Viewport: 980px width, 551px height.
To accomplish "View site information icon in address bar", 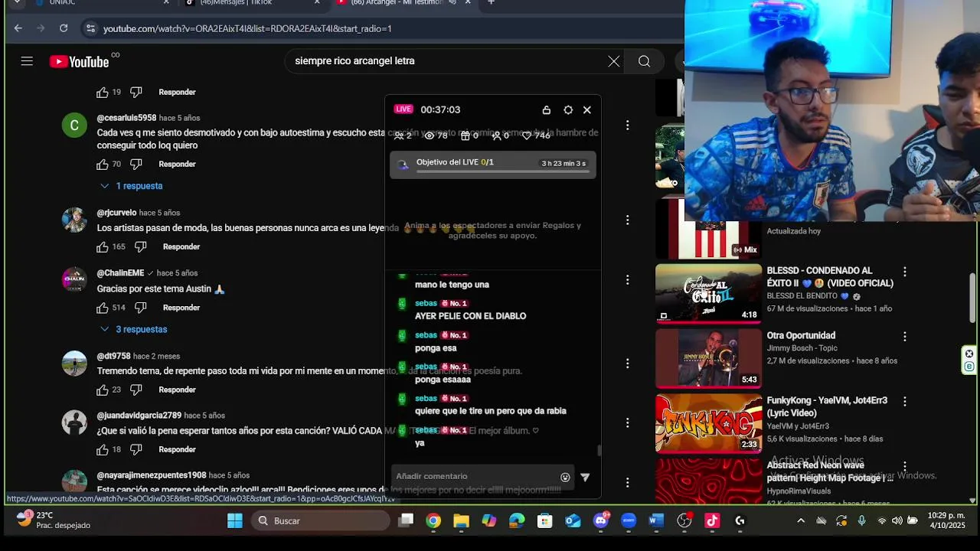I will (x=90, y=28).
